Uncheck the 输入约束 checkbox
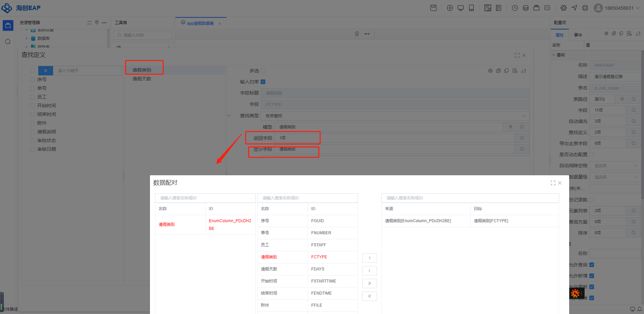The width and height of the screenshot is (644, 314). [x=263, y=82]
